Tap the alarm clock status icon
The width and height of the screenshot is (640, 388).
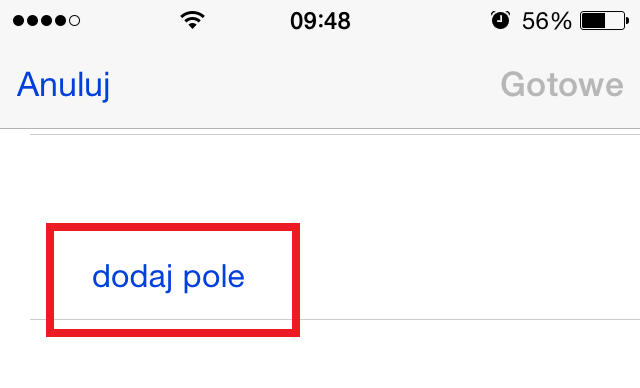click(x=500, y=20)
